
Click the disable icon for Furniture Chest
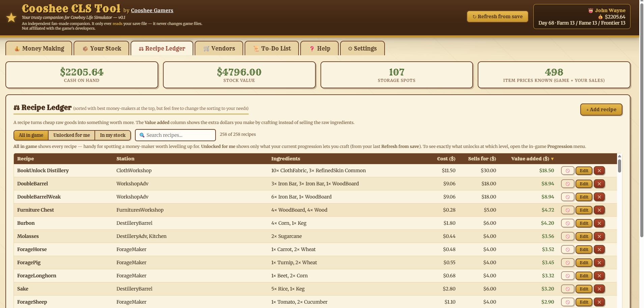(567, 210)
